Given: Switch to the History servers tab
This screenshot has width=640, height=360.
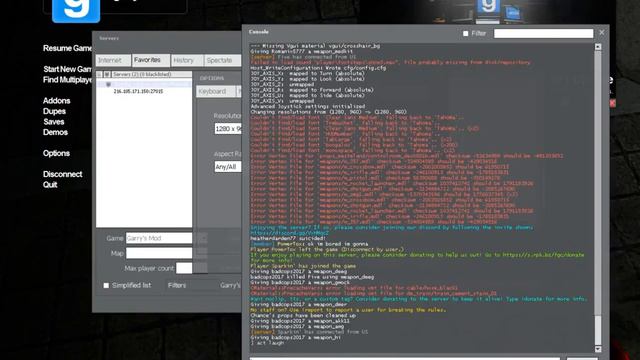Looking at the screenshot, I should 187,60.
